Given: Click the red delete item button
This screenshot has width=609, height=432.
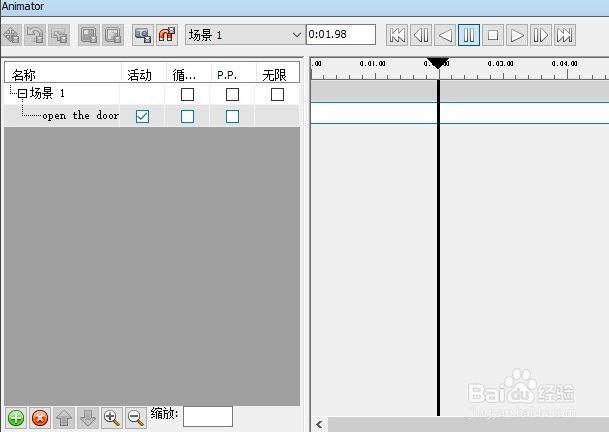Looking at the screenshot, I should [x=40, y=418].
